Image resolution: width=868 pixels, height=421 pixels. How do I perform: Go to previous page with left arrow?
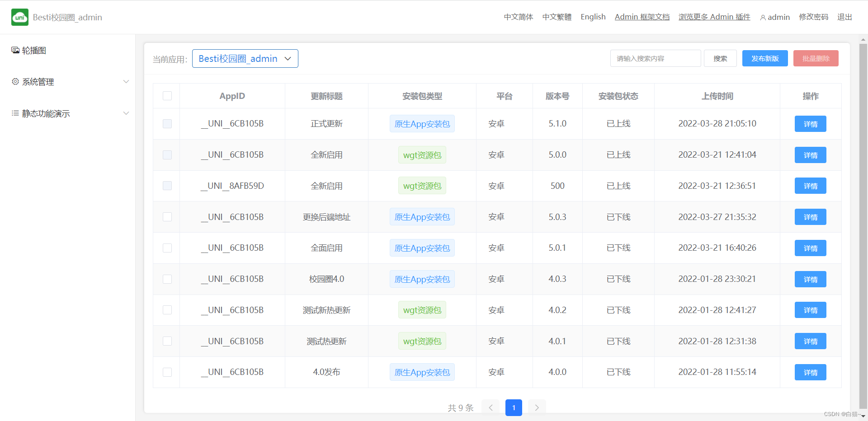(491, 407)
